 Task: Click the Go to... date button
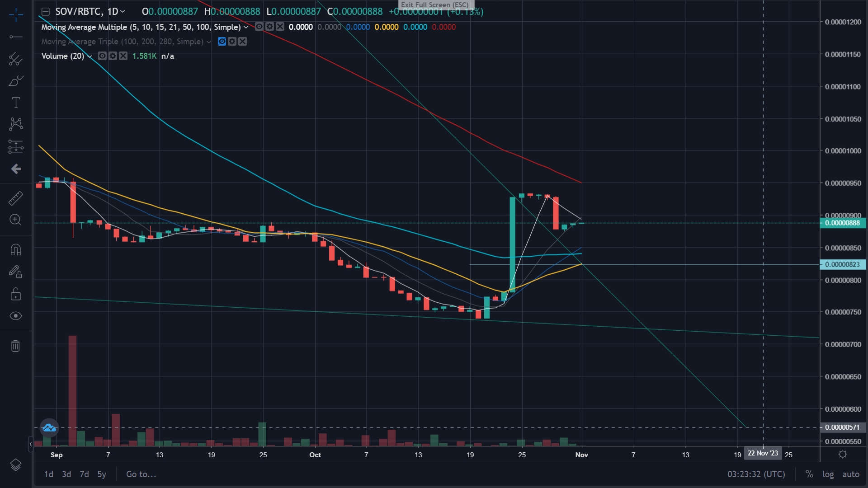tap(141, 474)
